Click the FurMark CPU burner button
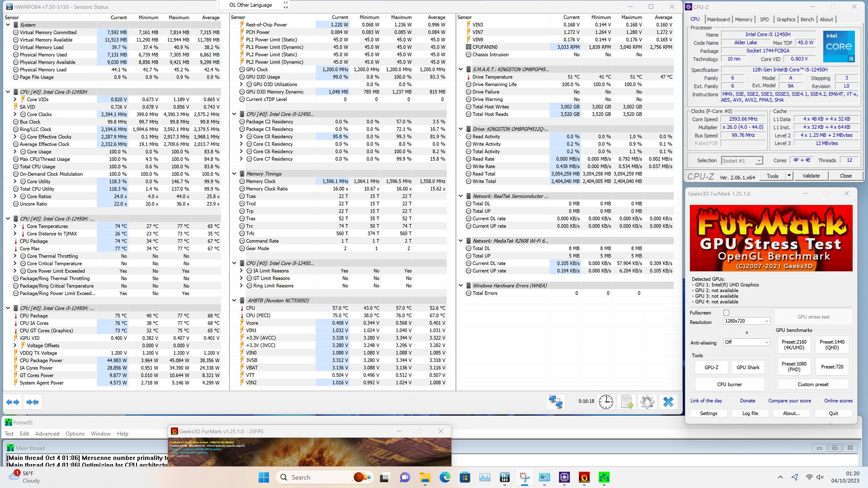 [729, 384]
